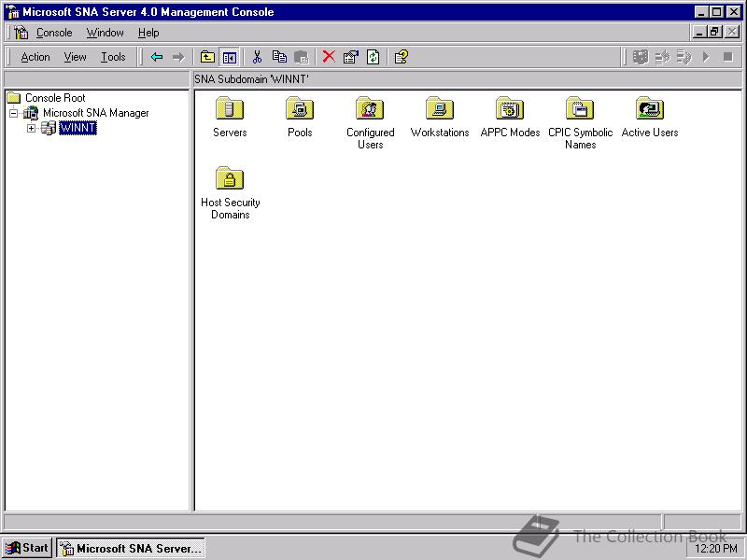Open the Tools menu
This screenshot has height=560, width=747.
[113, 57]
